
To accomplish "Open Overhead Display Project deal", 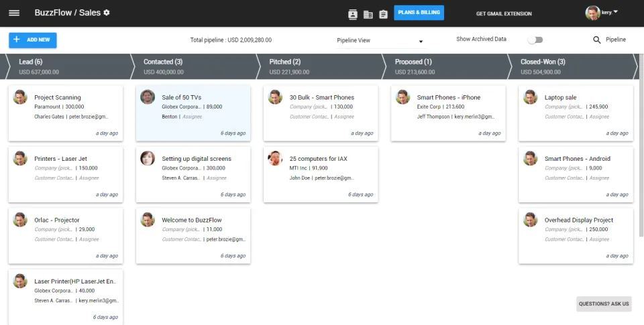I will point(579,220).
